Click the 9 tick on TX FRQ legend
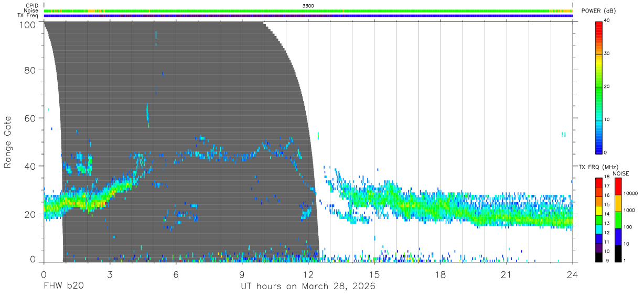This screenshot has width=644, height=297. coord(606,260)
